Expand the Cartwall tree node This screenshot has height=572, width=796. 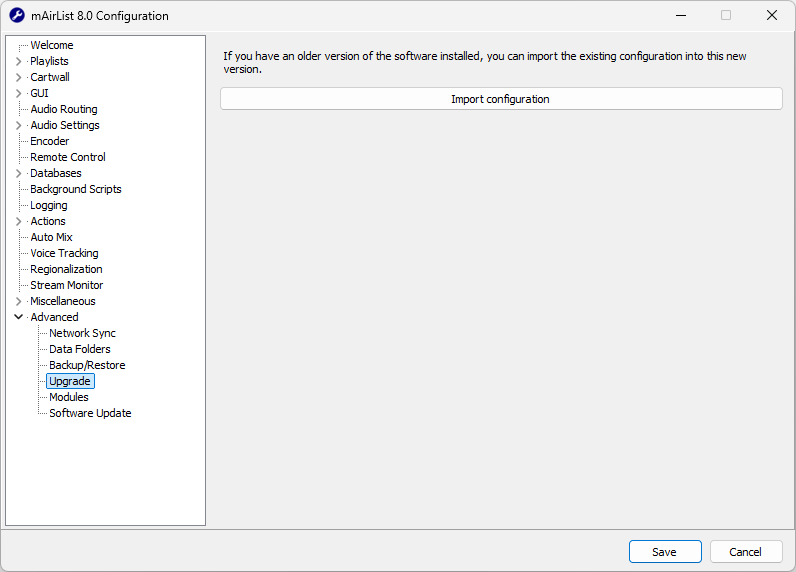click(18, 77)
